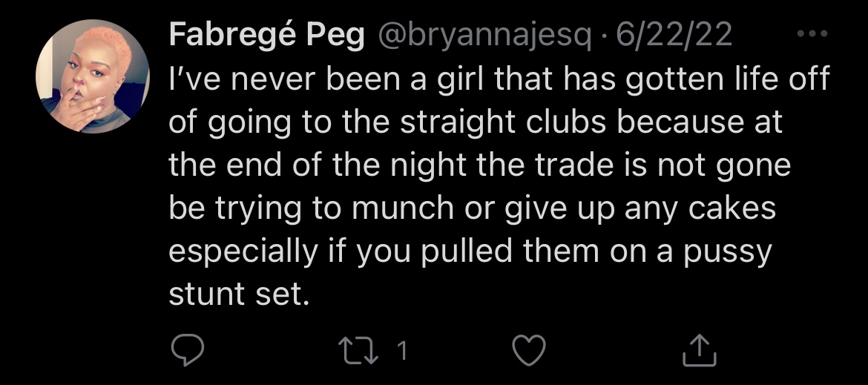Tap the display name Fabregé Peg
The width and height of the screenshot is (868, 385).
tap(267, 35)
